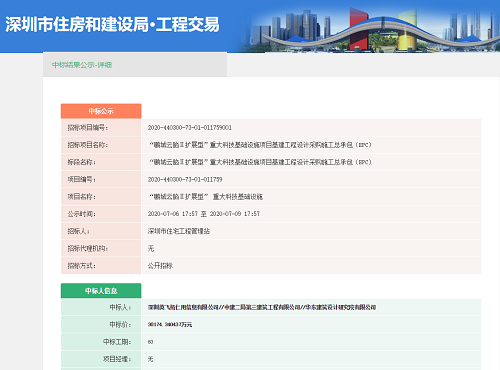Click the 无 value beside 招标代理机构
Image resolution: width=500 pixels, height=370 pixels.
[x=151, y=249]
